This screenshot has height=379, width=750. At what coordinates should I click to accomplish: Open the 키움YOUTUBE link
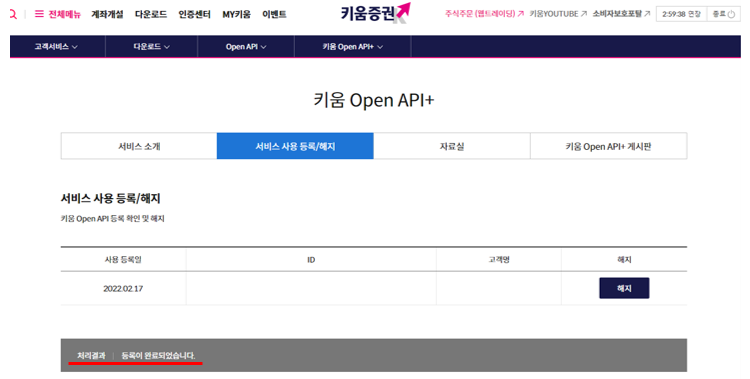[558, 14]
